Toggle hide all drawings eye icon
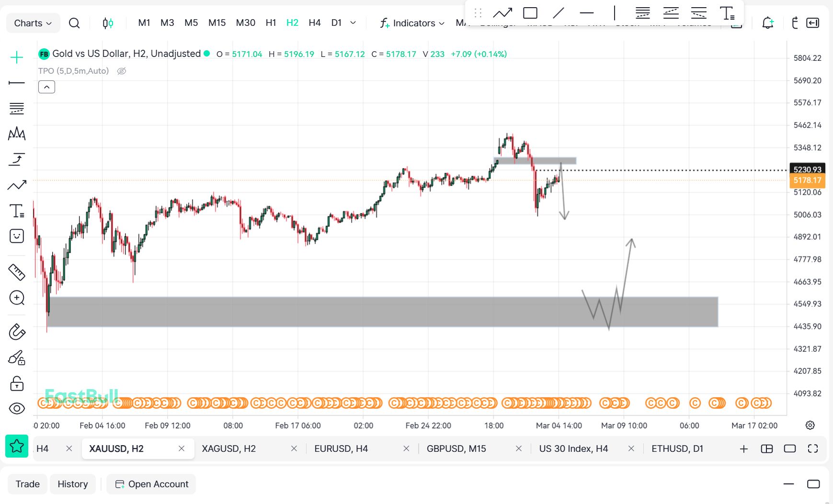The image size is (833, 504). pos(17,408)
